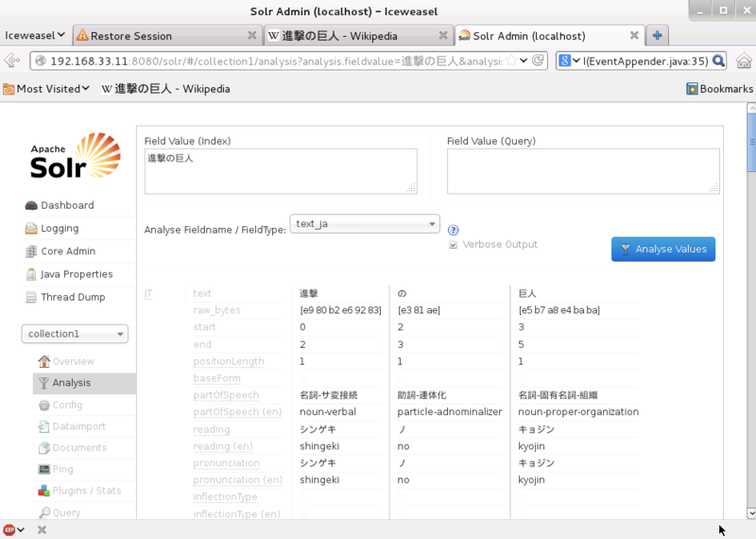The width and height of the screenshot is (756, 539).
Task: Click the Core Admin server icon
Action: point(31,252)
